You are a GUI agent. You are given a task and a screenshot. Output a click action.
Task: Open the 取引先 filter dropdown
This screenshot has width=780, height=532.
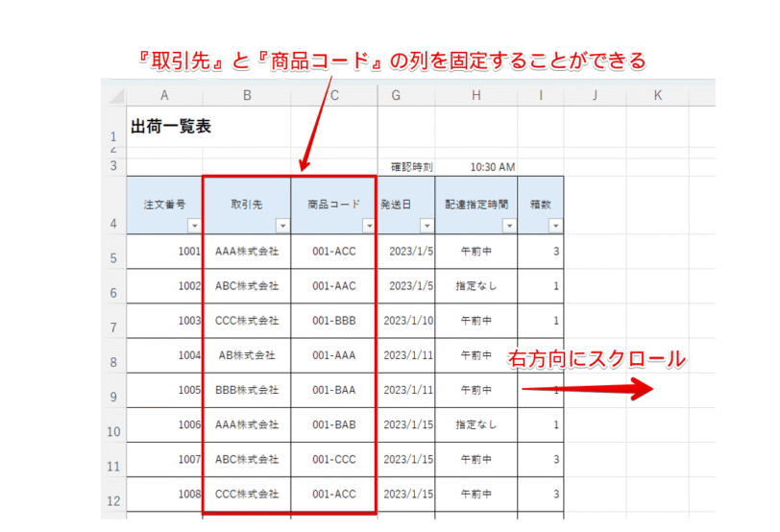[282, 226]
